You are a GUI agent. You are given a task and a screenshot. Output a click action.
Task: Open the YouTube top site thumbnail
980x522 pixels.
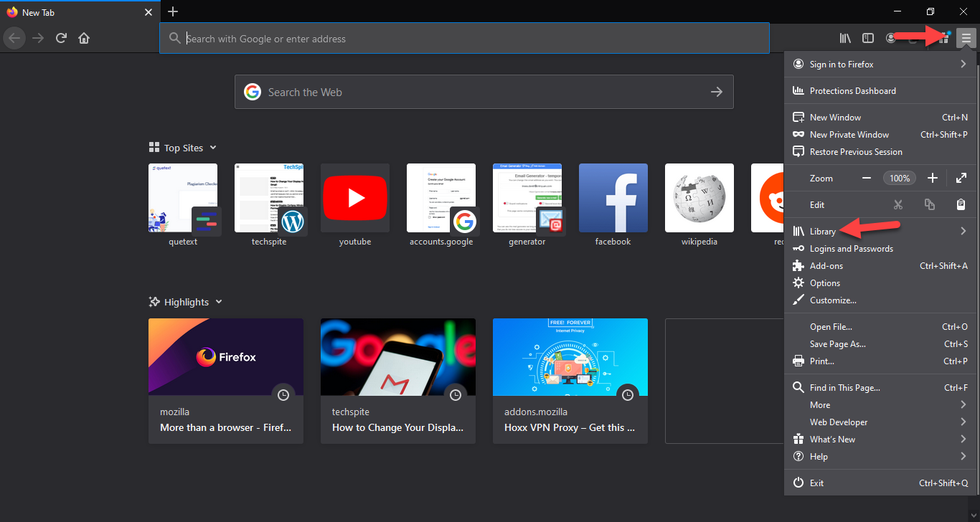(x=355, y=198)
